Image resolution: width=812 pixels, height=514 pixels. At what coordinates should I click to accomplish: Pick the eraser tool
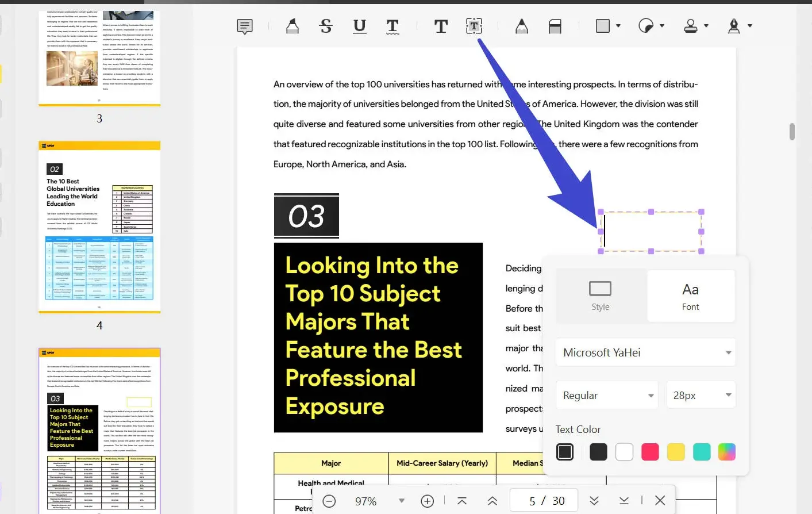(x=555, y=26)
